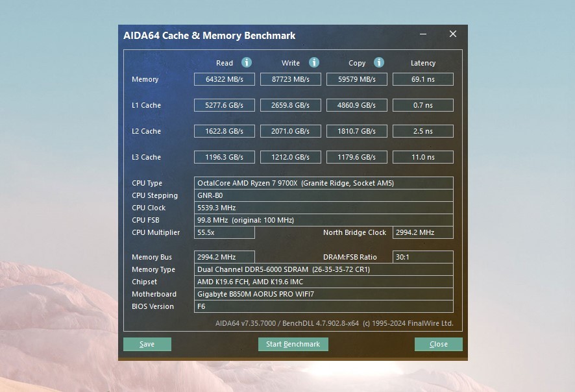This screenshot has height=392, width=575.
Task: Click the L1 Cache row label
Action: point(146,105)
